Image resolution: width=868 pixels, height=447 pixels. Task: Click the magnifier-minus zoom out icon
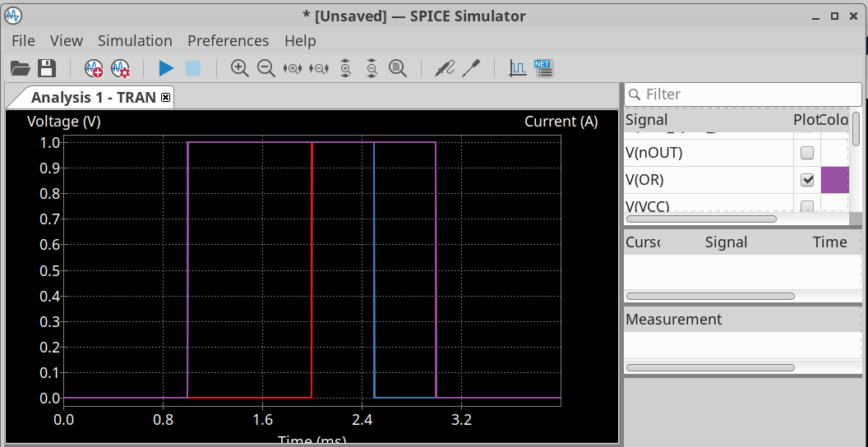pyautogui.click(x=265, y=68)
